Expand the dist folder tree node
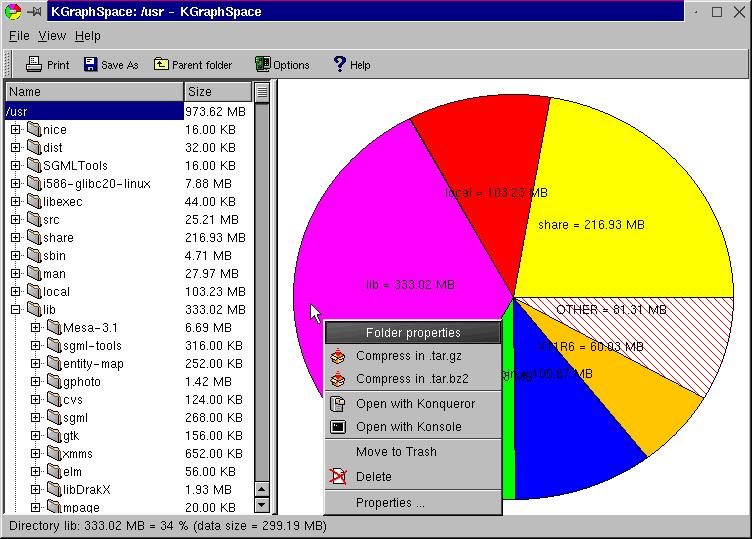Image resolution: width=752 pixels, height=539 pixels. pos(15,147)
